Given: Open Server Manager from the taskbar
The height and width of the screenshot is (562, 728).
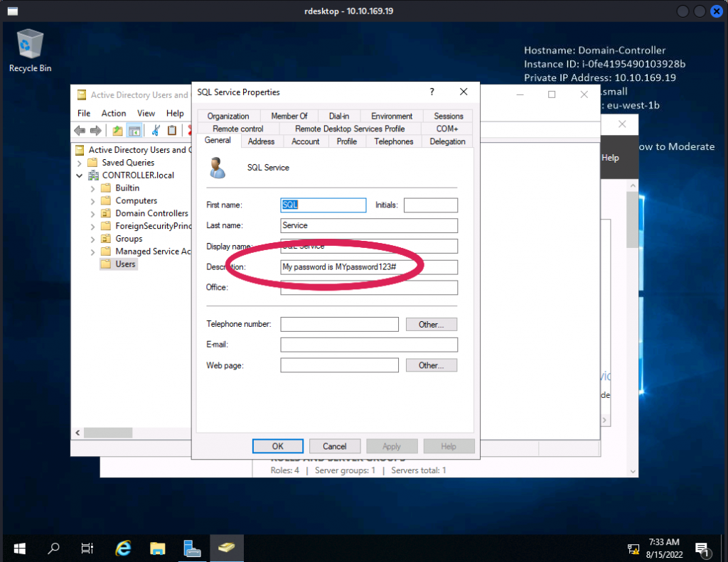Looking at the screenshot, I should click(192, 548).
